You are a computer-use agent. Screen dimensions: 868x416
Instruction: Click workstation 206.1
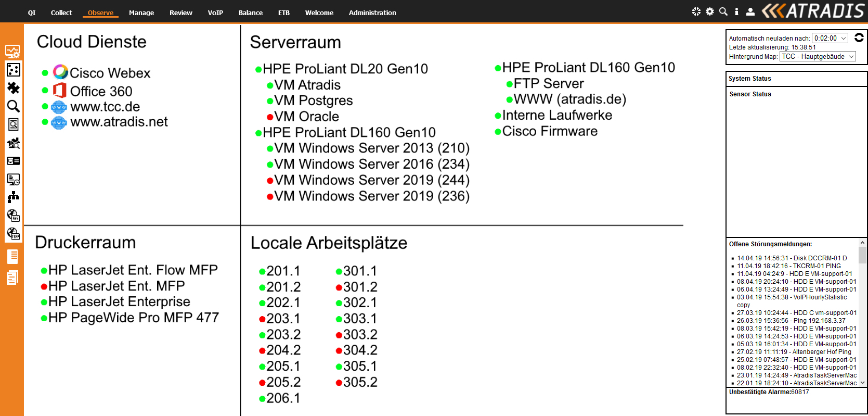click(x=283, y=398)
